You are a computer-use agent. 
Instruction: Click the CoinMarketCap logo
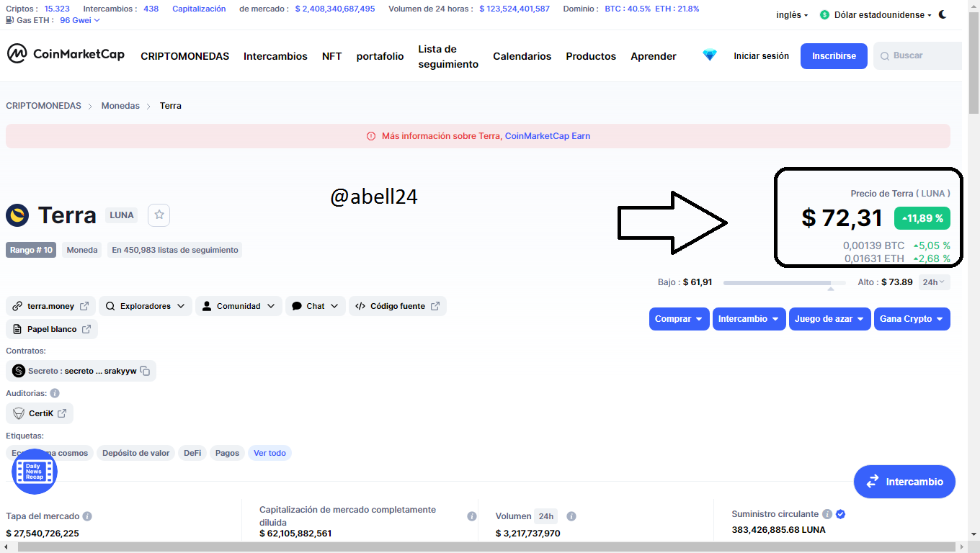click(x=66, y=55)
